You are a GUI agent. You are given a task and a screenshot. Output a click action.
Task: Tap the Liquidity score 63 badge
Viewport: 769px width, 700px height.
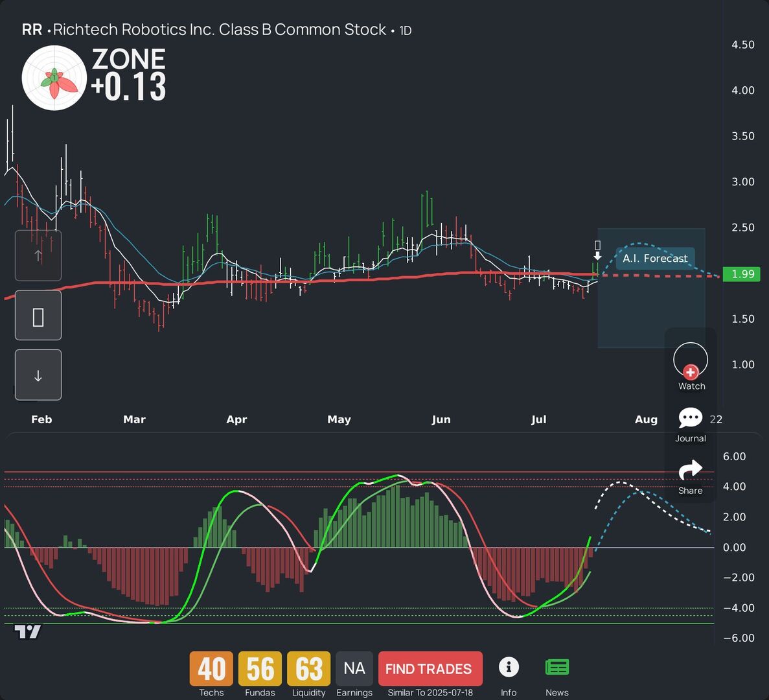(309, 669)
